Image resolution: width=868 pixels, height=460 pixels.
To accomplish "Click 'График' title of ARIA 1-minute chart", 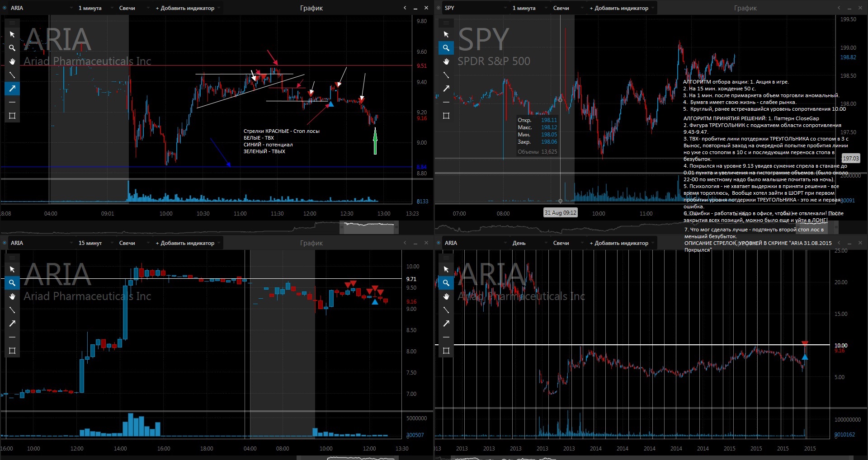I will pos(311,8).
